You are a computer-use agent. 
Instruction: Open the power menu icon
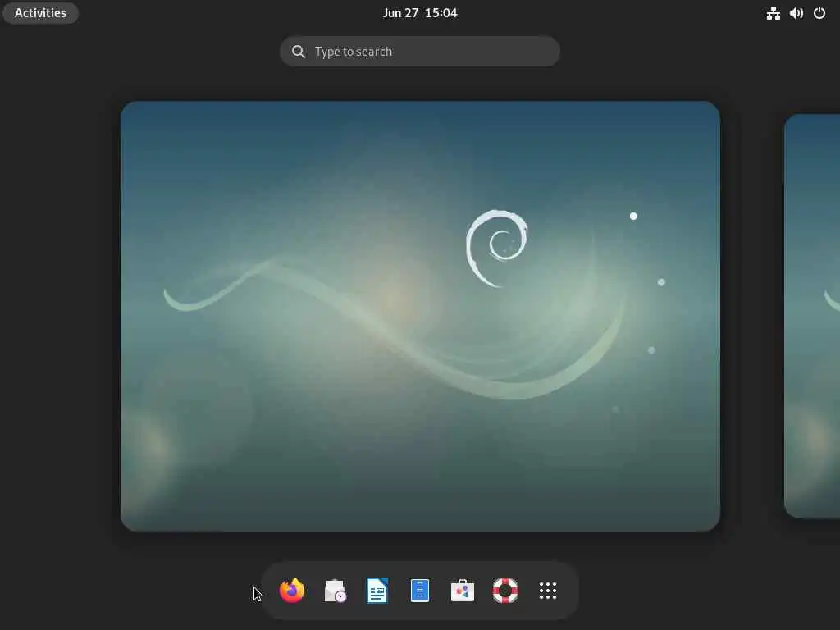(819, 13)
